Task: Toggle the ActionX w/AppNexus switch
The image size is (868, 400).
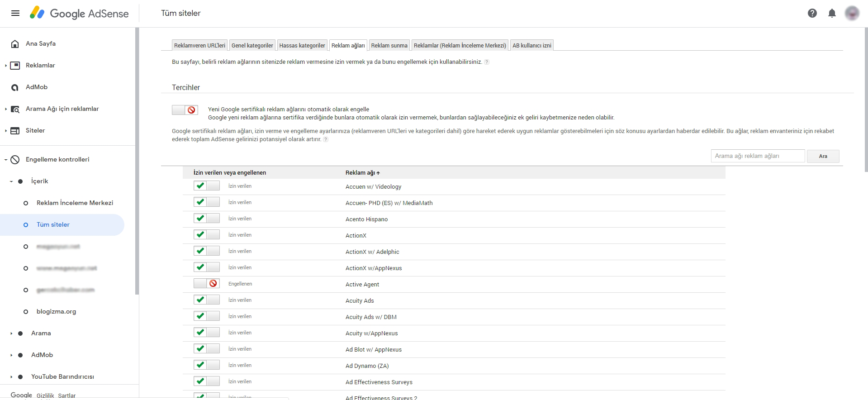Action: [207, 267]
